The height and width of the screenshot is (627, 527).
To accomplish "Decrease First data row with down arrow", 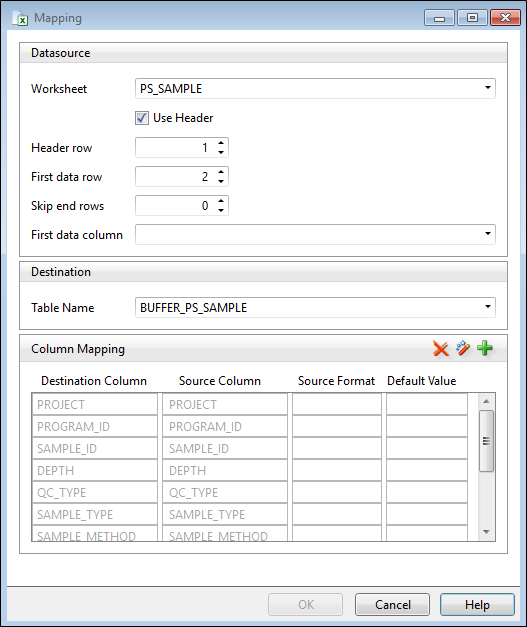I will 221,182.
